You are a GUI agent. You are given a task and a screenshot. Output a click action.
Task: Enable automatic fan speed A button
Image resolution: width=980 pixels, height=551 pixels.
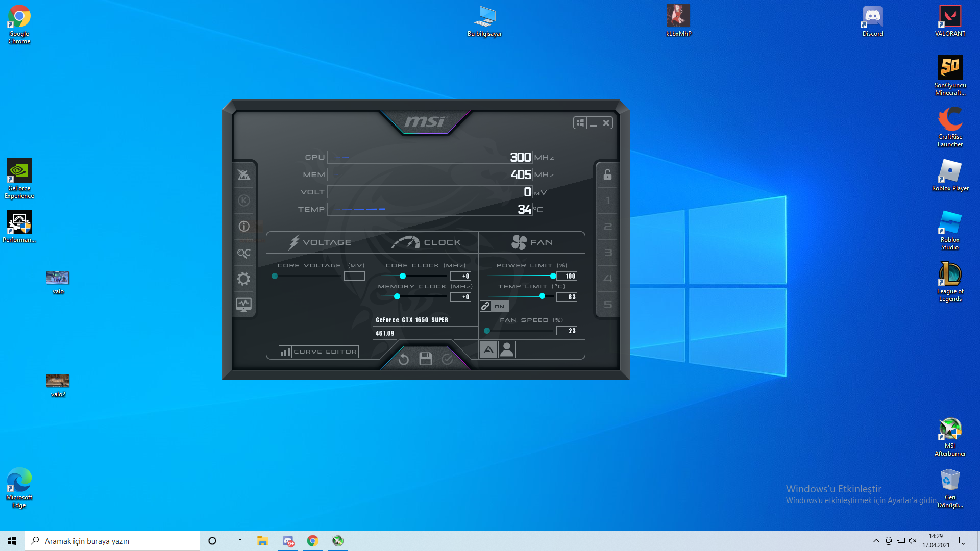[x=488, y=349]
